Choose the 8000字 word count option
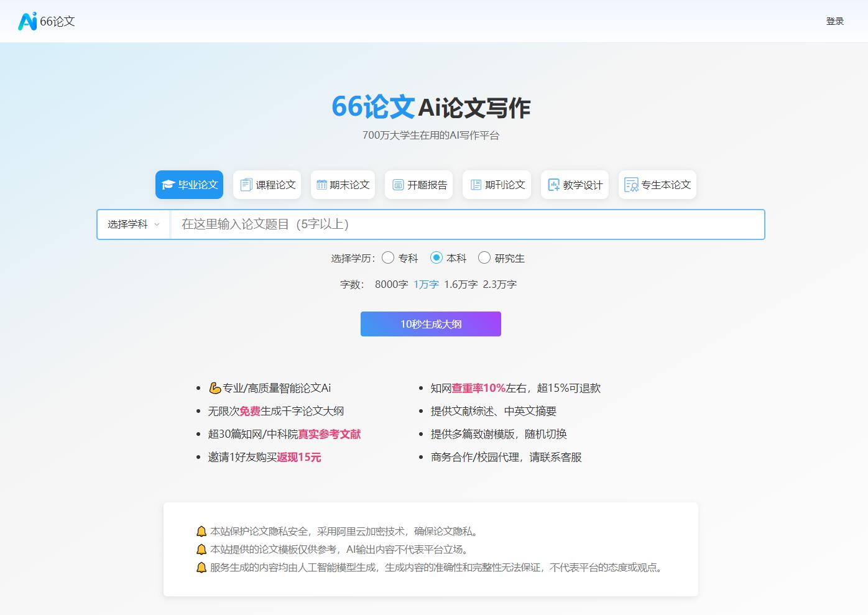The image size is (868, 615). coord(391,284)
